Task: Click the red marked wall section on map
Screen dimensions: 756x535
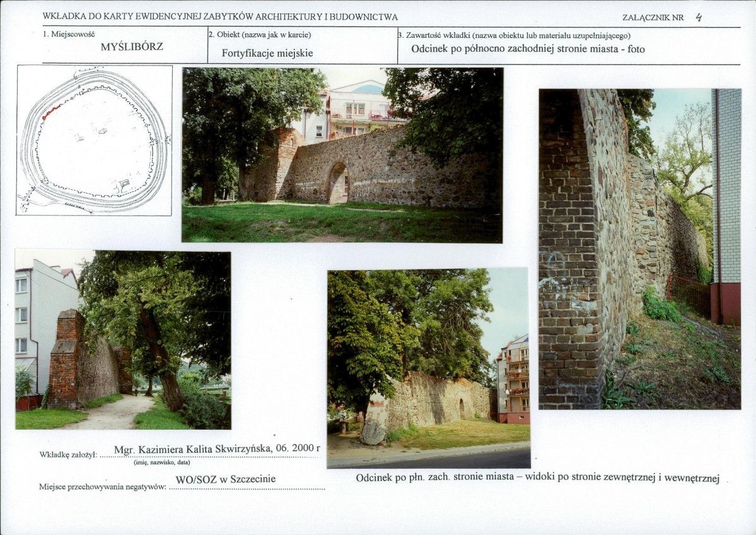Action: 51,112
